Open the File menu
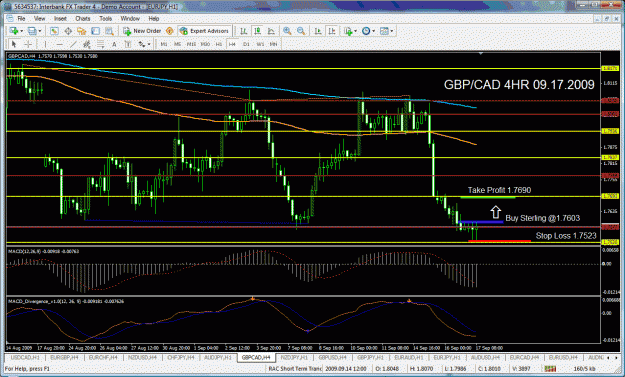Image resolution: width=625 pixels, height=377 pixels. click(x=21, y=19)
